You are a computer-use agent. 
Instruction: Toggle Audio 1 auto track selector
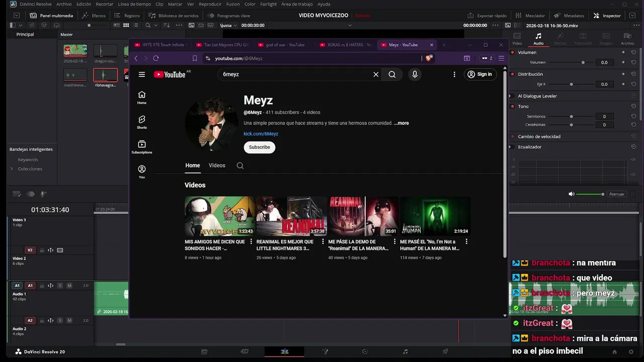point(50,286)
